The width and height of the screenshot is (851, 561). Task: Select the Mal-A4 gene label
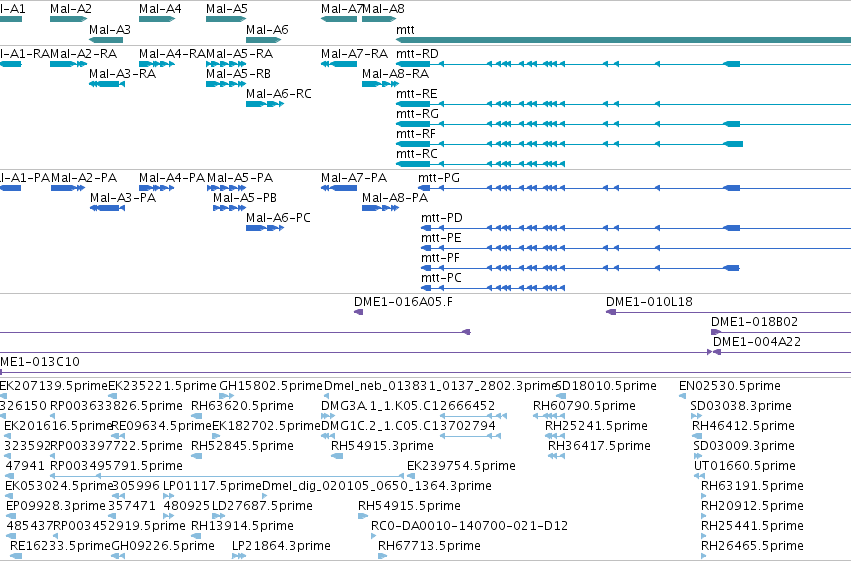coord(160,9)
